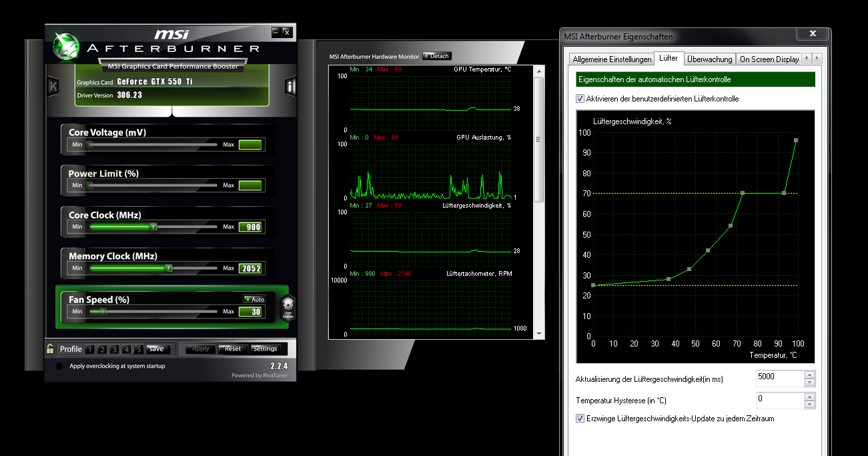Click the Power Limit value box
The width and height of the screenshot is (868, 456).
click(x=250, y=186)
